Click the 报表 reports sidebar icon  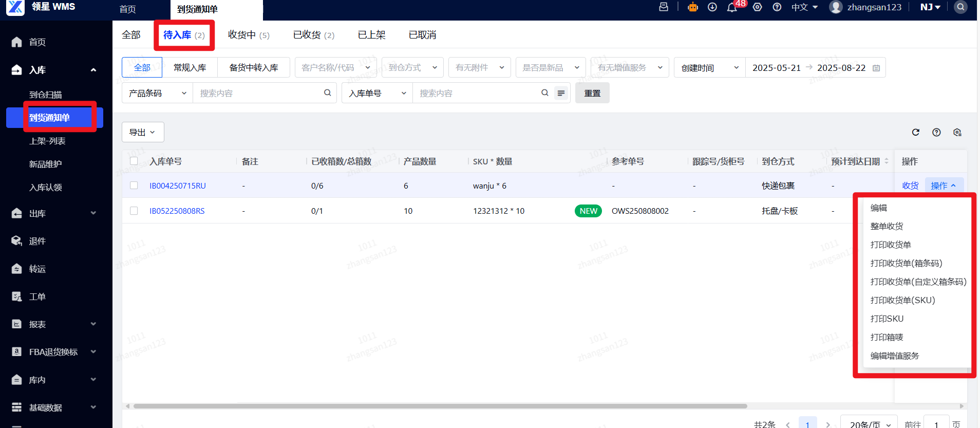17,324
